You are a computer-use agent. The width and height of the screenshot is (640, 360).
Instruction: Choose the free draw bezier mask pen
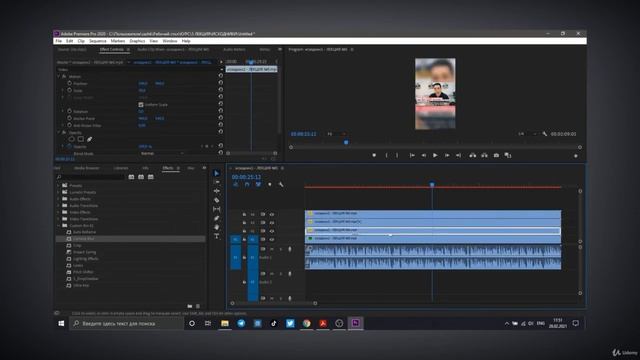point(89,139)
